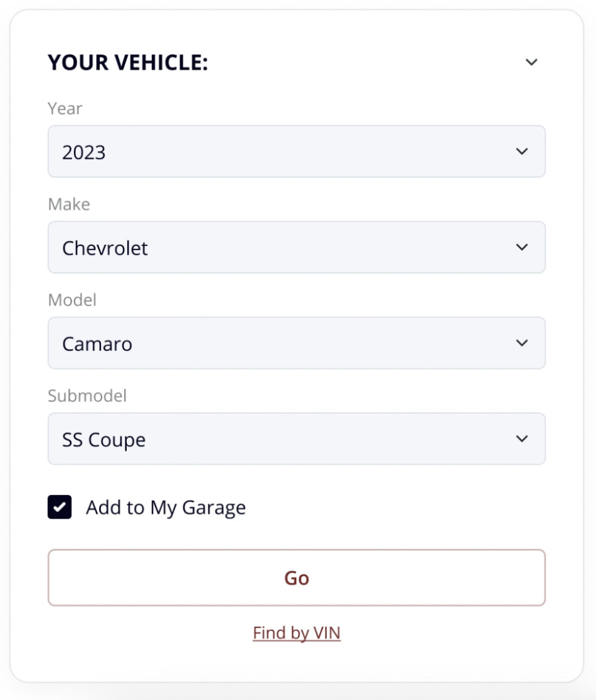This screenshot has width=596, height=700.
Task: Click the arrow icon in the Submodel field
Action: pyautogui.click(x=521, y=439)
